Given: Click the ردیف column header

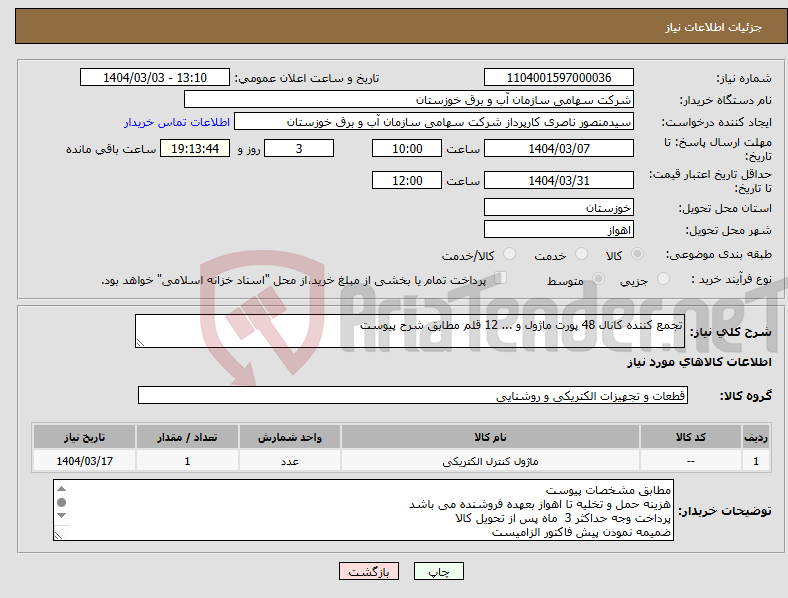Looking at the screenshot, I should coord(756,437).
